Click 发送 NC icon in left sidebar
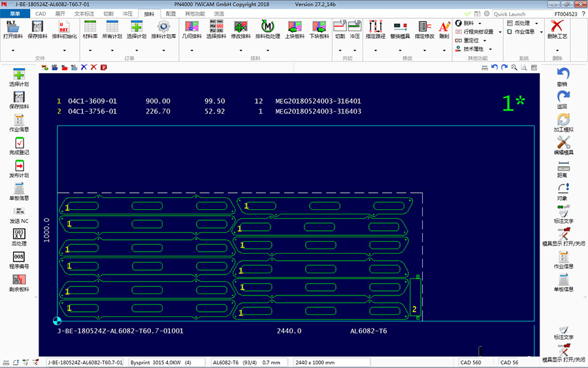This screenshot has height=368, width=588. point(19,212)
